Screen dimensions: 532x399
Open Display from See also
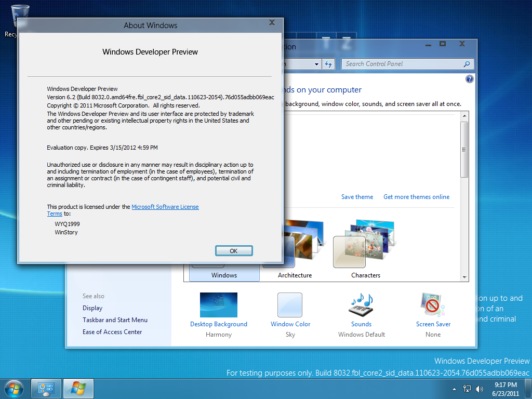coord(92,308)
